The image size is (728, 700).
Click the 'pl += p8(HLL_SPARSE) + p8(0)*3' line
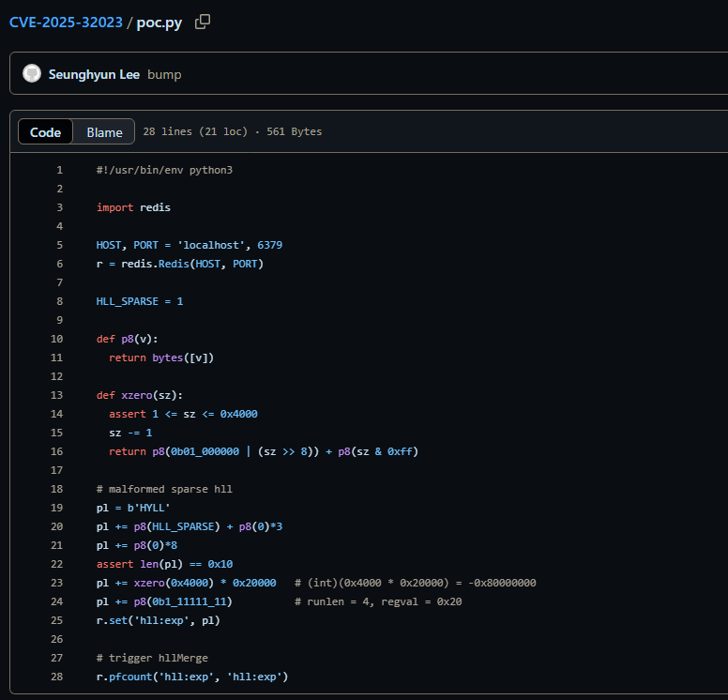(189, 526)
